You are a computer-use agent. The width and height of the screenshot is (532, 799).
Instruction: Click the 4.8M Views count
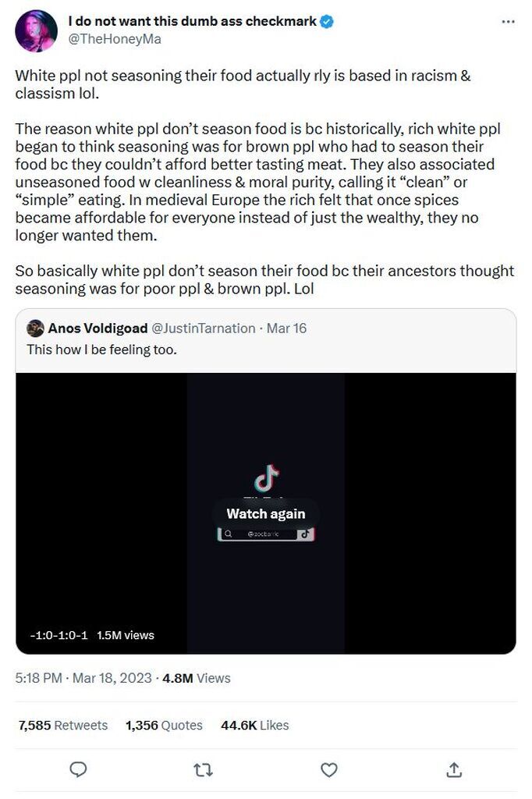tap(196, 678)
